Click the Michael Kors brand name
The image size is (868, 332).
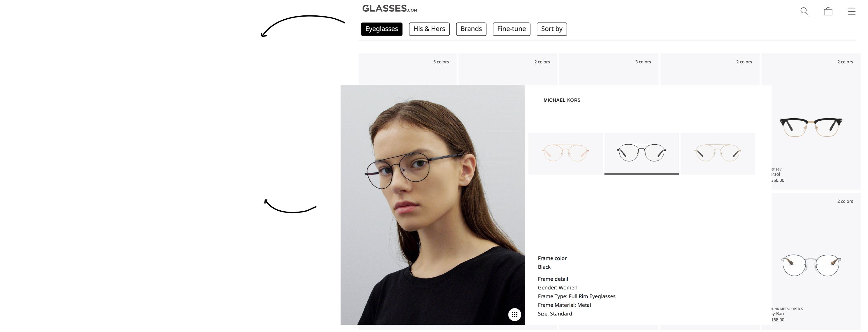pos(562,100)
